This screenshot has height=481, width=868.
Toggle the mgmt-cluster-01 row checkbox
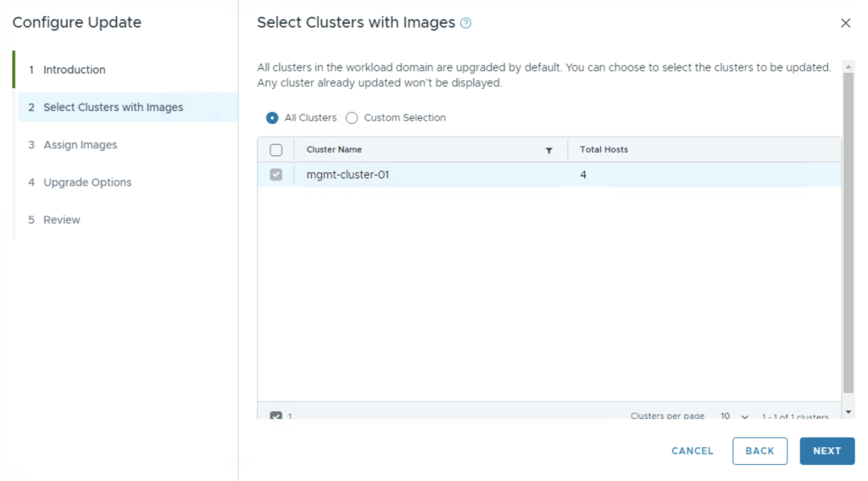point(275,175)
